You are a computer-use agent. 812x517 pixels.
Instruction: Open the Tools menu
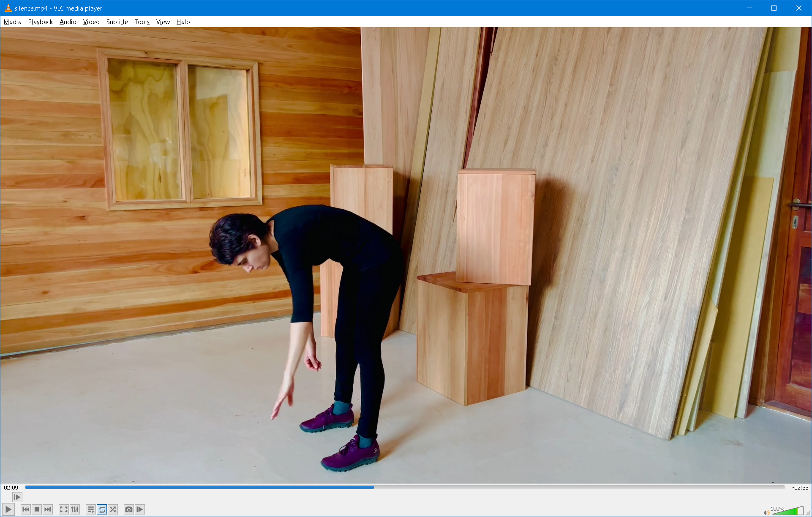[x=142, y=22]
